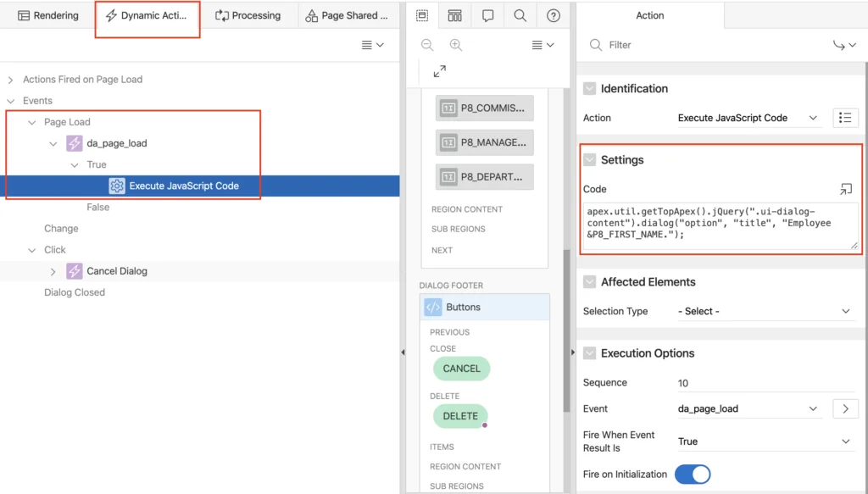Viewport: 868px width, 494px height.
Task: Collapse the right pane splitter arrow
Action: tap(573, 352)
